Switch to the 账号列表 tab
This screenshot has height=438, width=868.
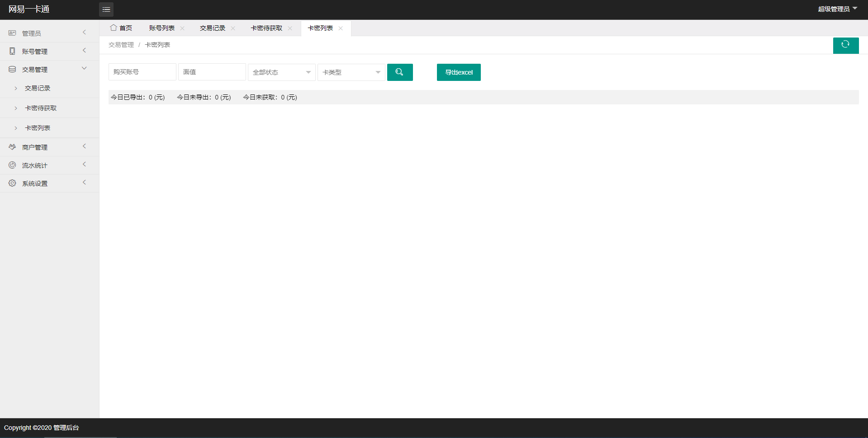[x=161, y=28]
